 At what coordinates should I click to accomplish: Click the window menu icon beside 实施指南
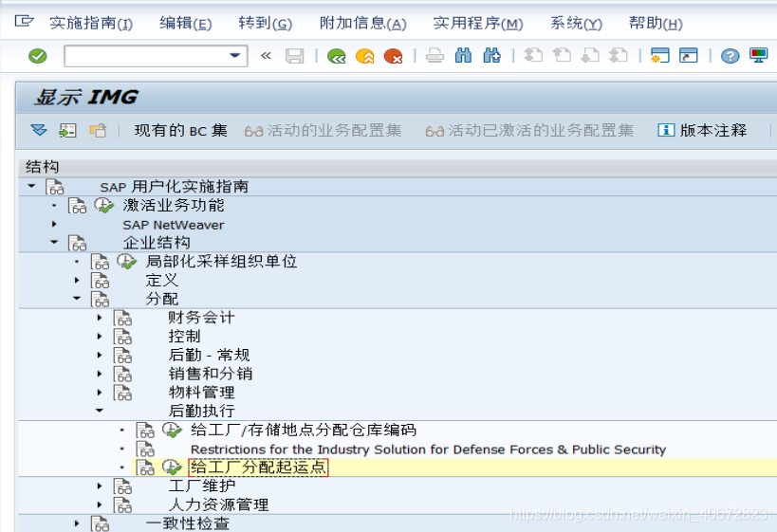(24, 22)
